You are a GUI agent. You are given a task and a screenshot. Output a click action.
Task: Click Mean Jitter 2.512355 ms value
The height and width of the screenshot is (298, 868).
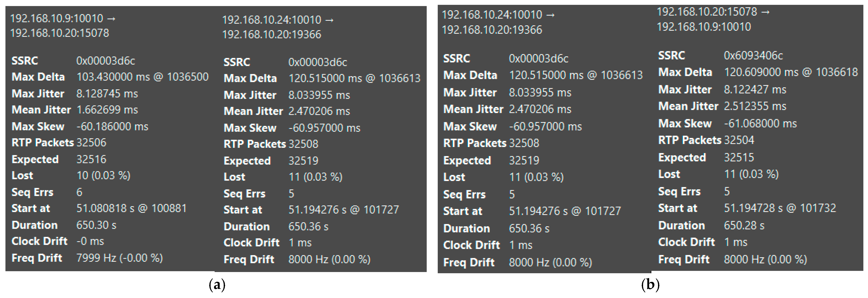point(755,106)
